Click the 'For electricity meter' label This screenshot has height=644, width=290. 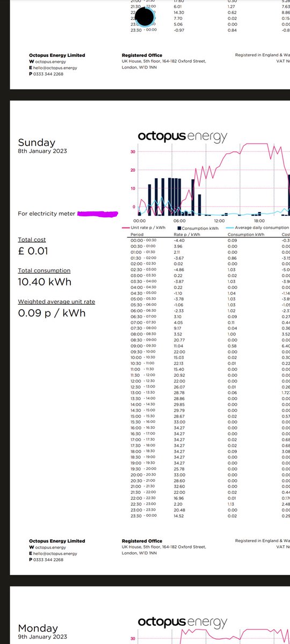tap(47, 214)
